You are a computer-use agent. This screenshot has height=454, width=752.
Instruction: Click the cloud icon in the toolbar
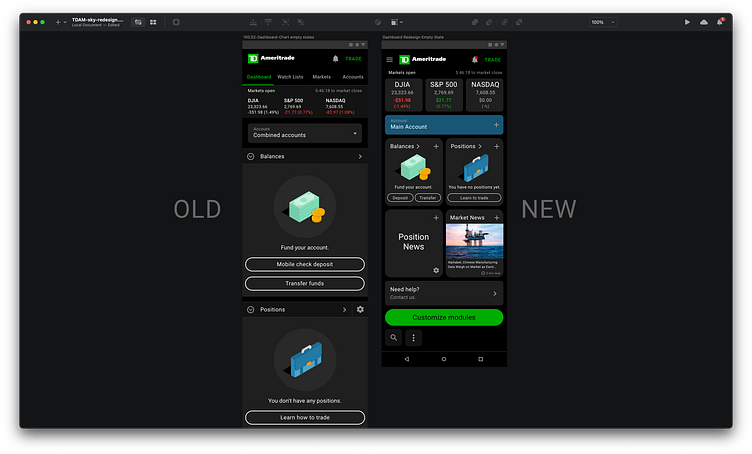[704, 22]
